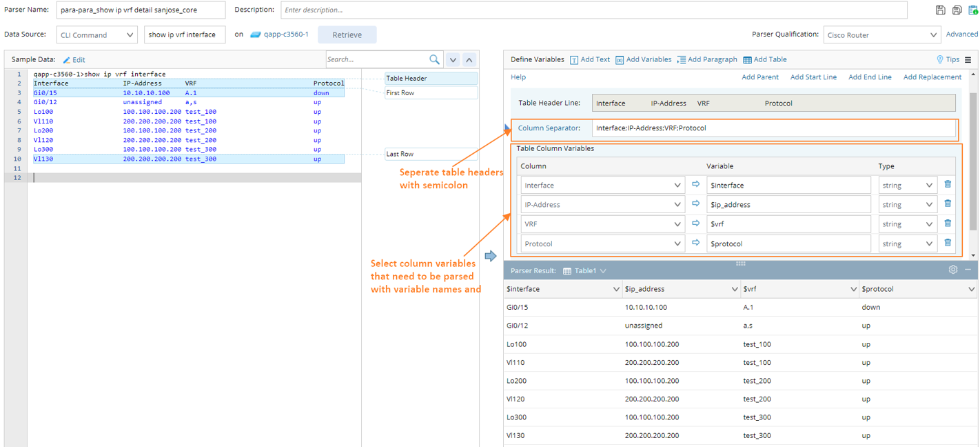Click the search magnifier in Sample Data
This screenshot has width=980, height=447.
(x=434, y=59)
